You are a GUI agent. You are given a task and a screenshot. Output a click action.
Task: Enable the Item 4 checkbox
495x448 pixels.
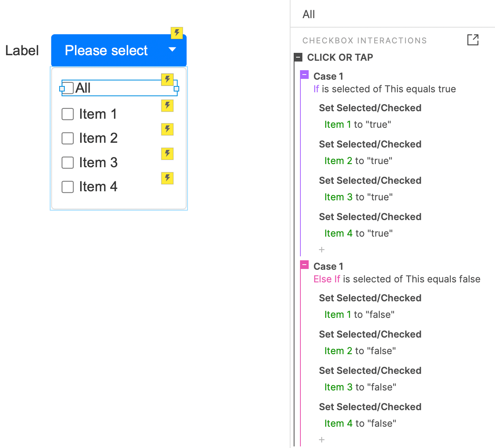[x=68, y=187]
